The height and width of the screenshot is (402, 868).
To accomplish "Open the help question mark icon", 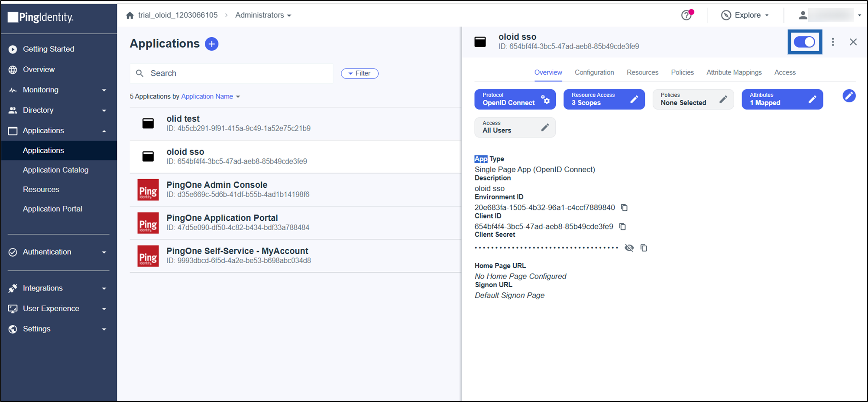I will 687,15.
